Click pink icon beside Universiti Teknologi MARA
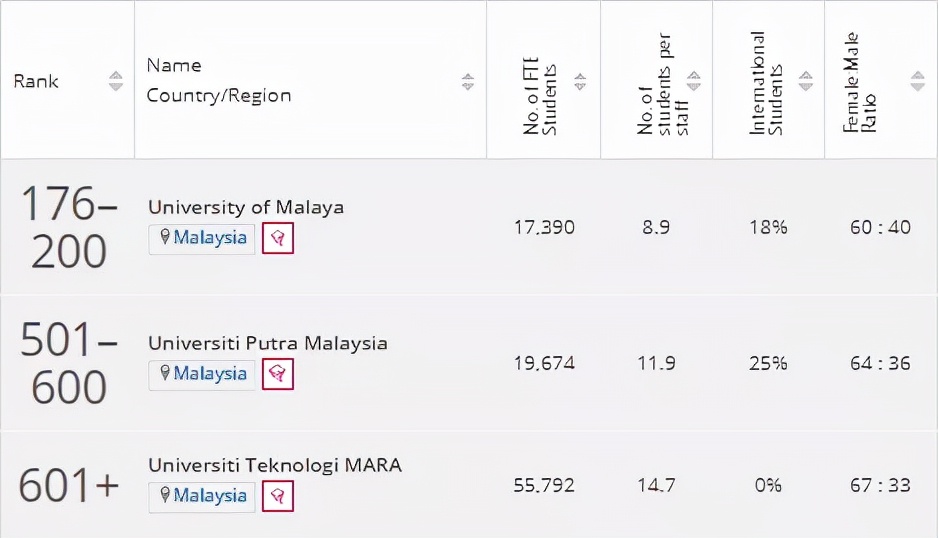 (278, 496)
